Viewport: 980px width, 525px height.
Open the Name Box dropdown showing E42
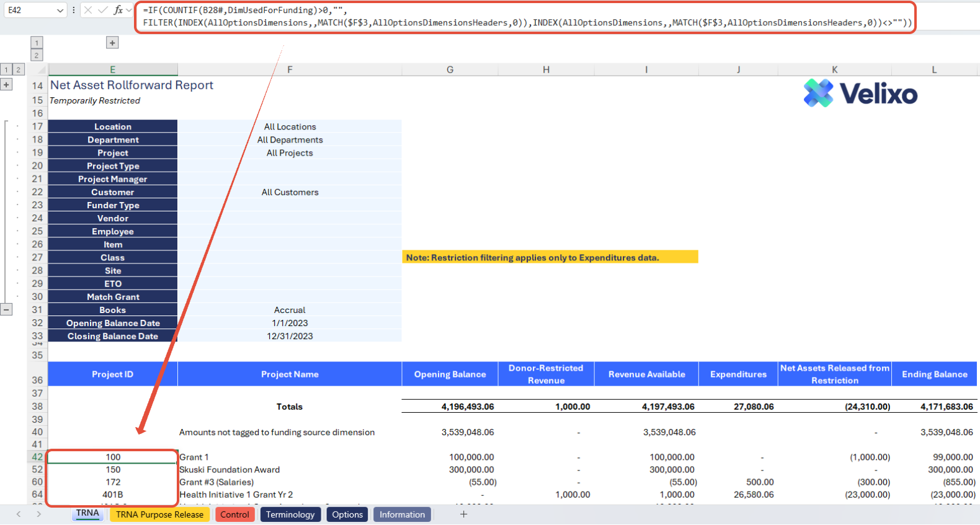point(60,11)
